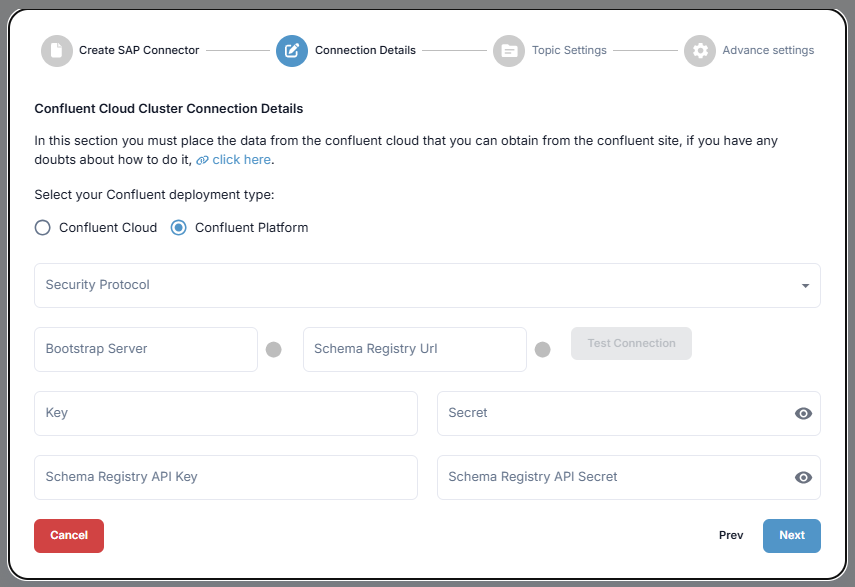
Task: Click the Connection Details edit step icon
Action: [292, 51]
